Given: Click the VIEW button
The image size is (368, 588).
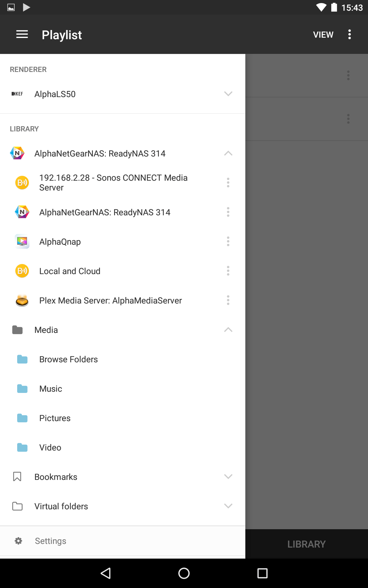Looking at the screenshot, I should [x=323, y=35].
